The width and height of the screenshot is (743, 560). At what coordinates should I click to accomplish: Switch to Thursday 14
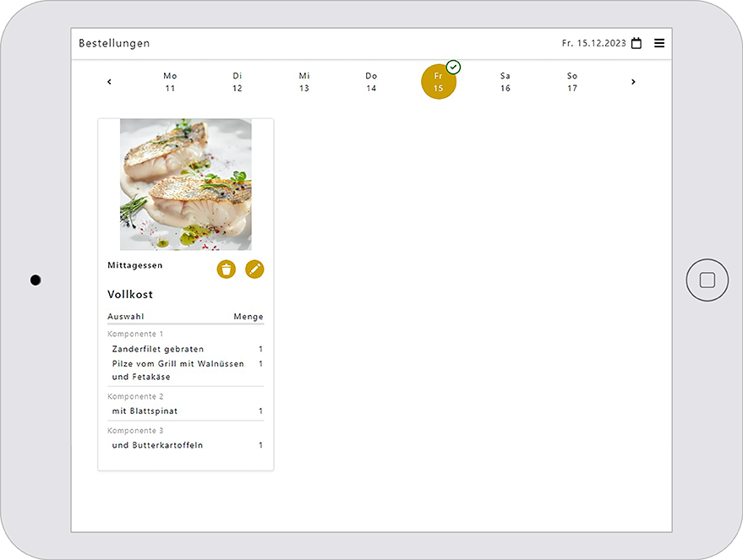coord(371,82)
